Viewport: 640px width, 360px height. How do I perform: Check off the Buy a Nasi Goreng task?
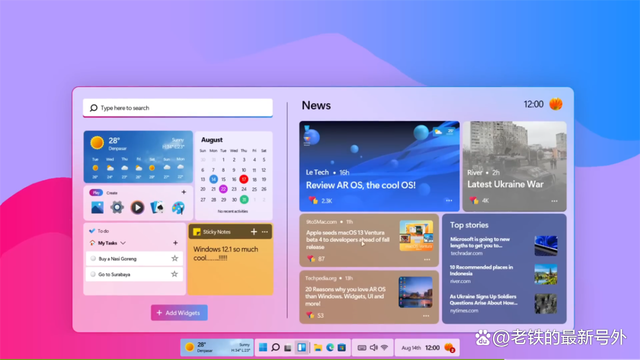click(93, 258)
